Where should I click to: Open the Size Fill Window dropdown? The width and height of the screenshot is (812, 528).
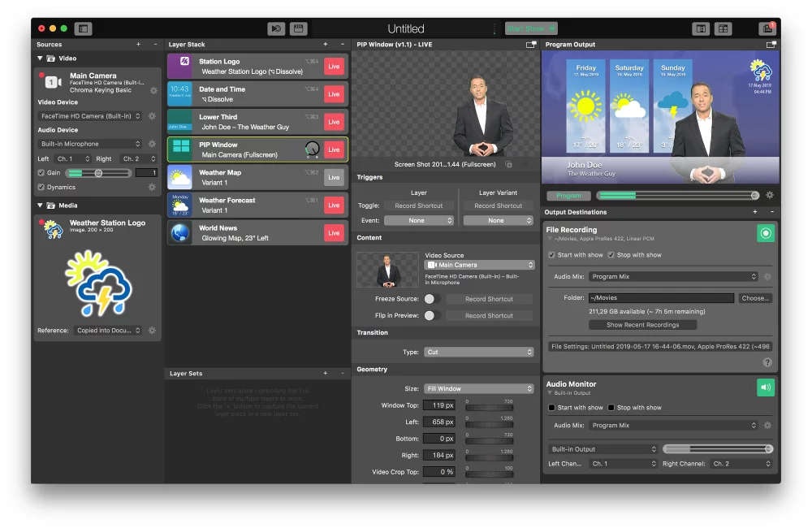click(x=479, y=388)
